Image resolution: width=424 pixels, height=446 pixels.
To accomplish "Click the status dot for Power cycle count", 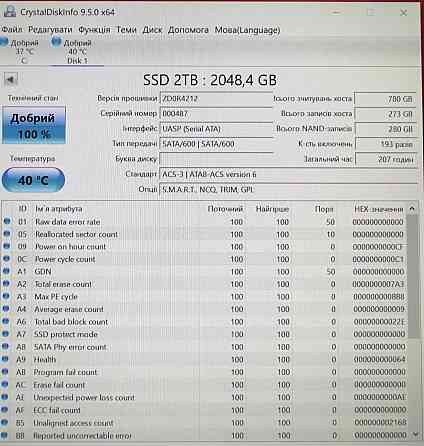I will (6, 259).
